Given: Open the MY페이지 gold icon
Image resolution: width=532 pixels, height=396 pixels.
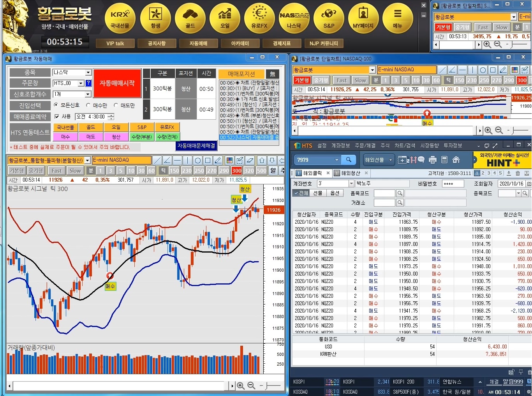Looking at the screenshot, I should tap(363, 19).
